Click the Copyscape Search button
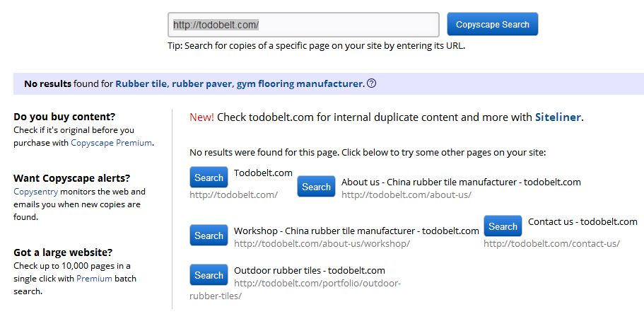 (x=493, y=24)
